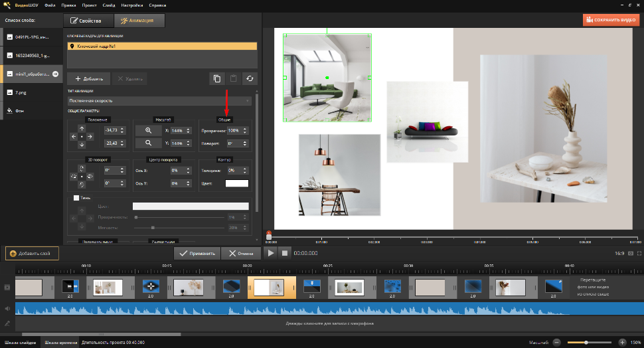
Task: Click stepper of scale Y 144%
Action: 188,143
